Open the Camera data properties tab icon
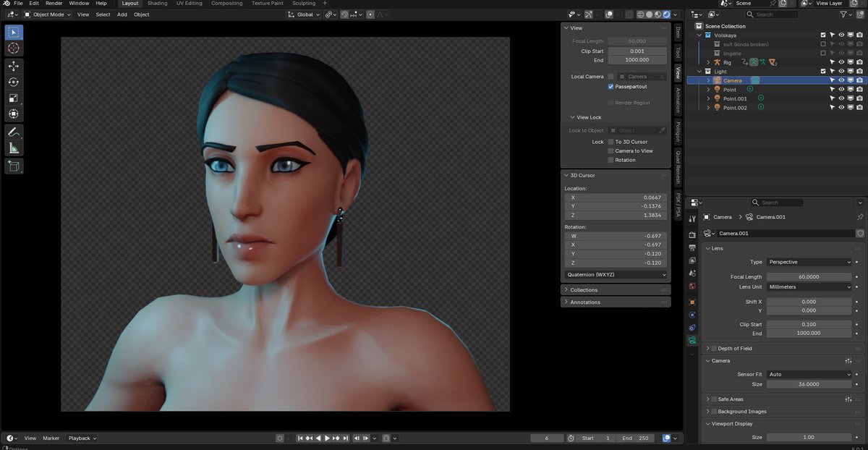This screenshot has width=868, height=450. (x=692, y=340)
